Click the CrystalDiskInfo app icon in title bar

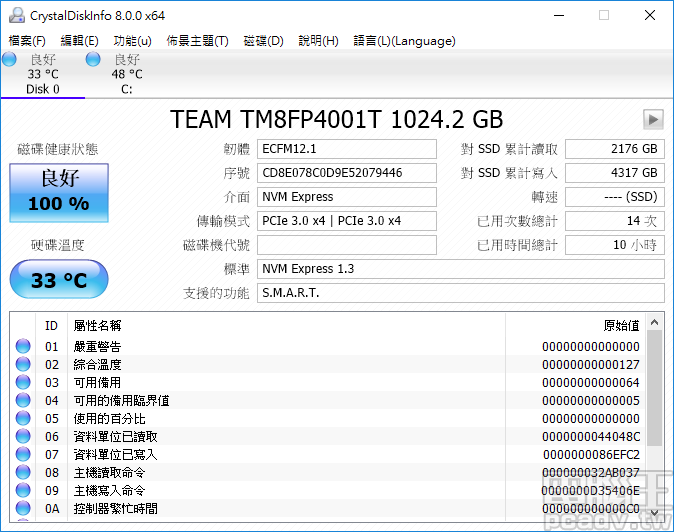[x=17, y=15]
